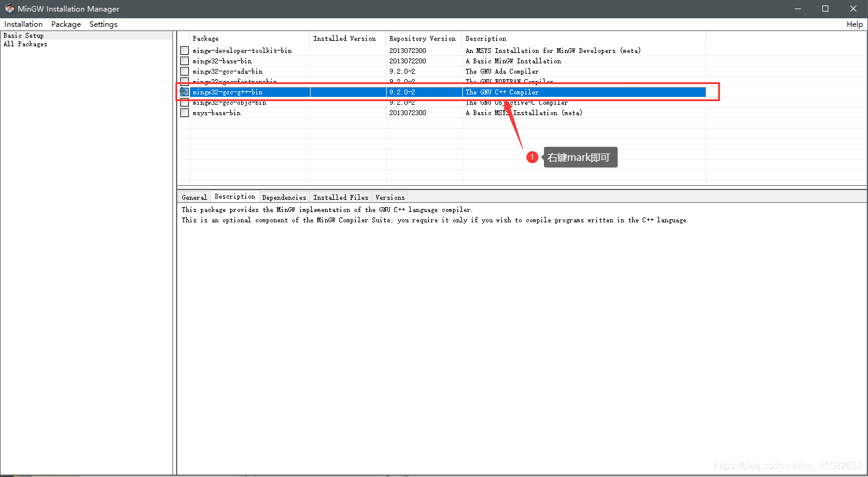The image size is (868, 477).
Task: Maximize the MinGW Installation Manager window
Action: pyautogui.click(x=825, y=9)
